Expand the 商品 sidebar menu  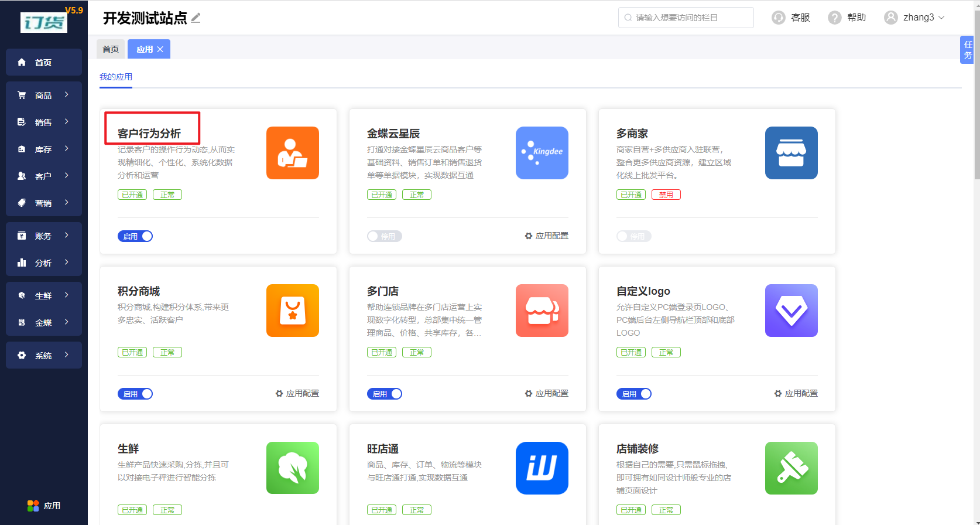(44, 95)
